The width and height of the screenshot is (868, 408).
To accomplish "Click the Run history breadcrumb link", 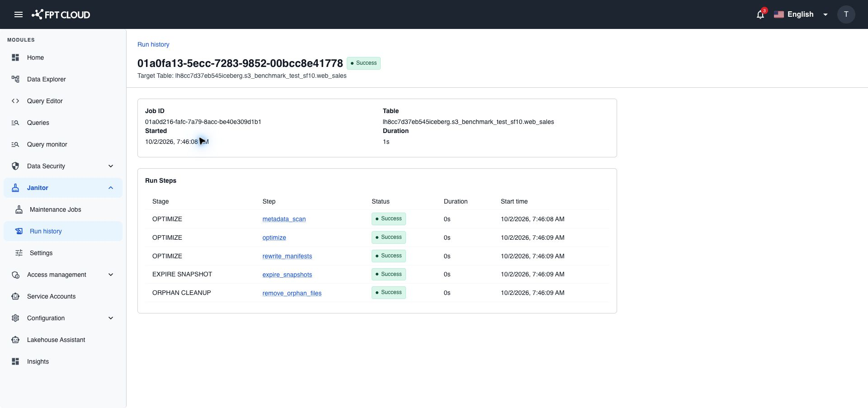I will point(153,44).
